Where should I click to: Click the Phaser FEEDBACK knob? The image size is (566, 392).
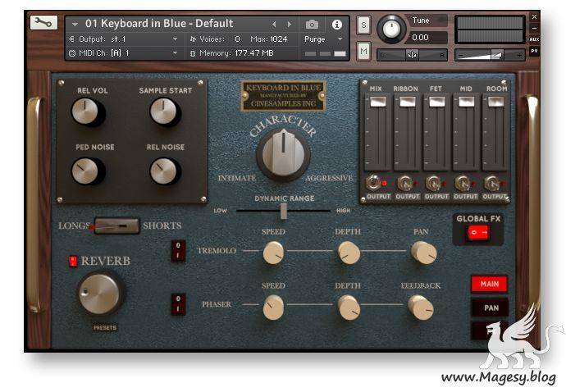(422, 308)
